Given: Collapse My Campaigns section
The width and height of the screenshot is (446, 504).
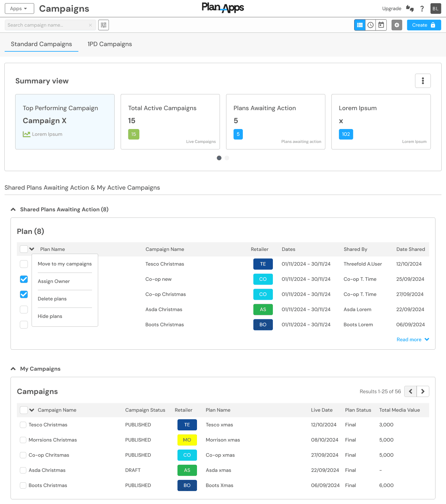Looking at the screenshot, I should click(13, 369).
